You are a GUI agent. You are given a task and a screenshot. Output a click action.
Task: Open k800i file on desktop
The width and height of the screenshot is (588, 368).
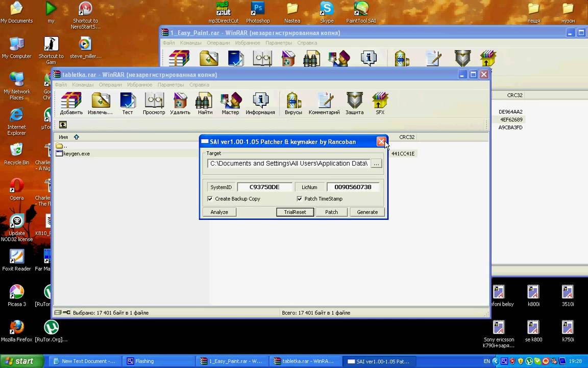[533, 296]
